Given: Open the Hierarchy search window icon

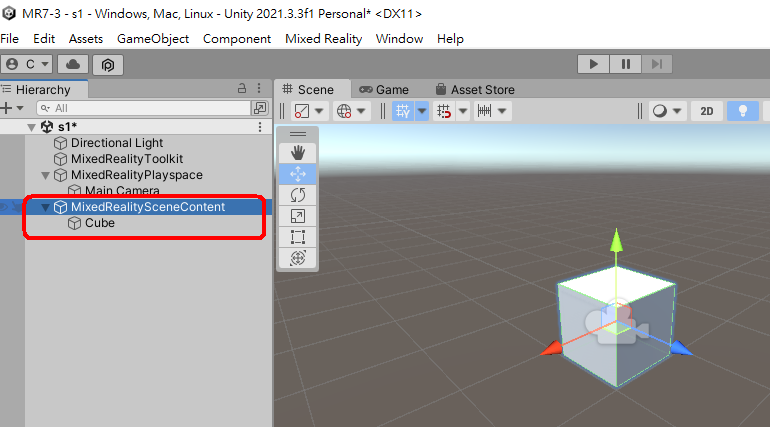Looking at the screenshot, I should coord(259,108).
